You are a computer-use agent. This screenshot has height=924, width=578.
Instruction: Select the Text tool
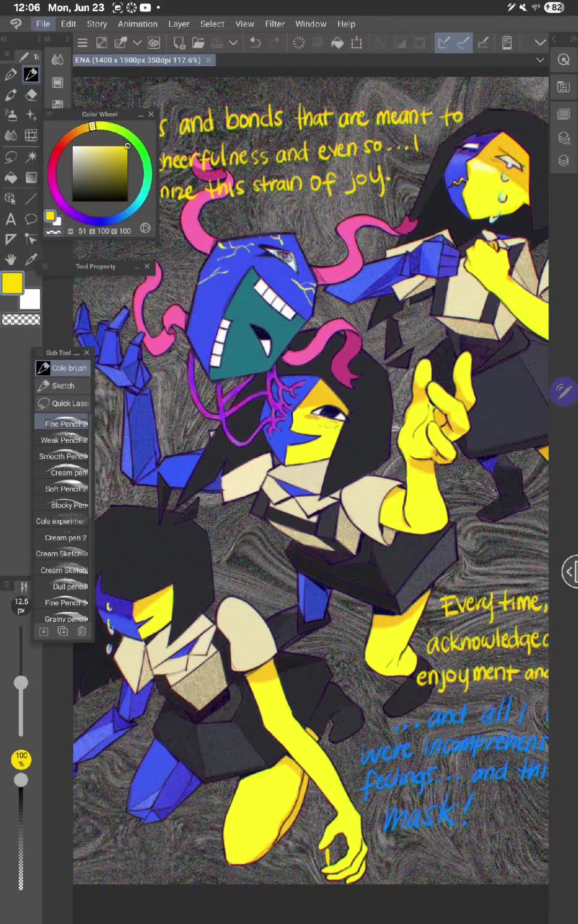pos(10,219)
